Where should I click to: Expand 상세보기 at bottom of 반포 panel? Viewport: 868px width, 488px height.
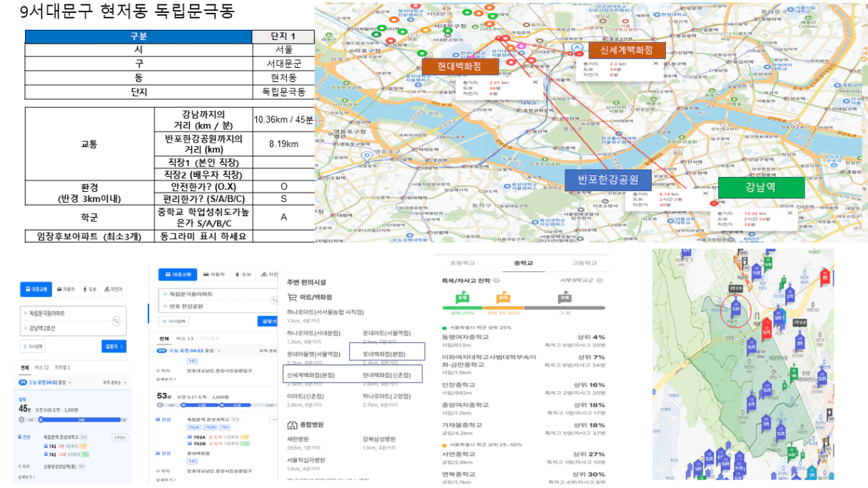[x=166, y=479]
